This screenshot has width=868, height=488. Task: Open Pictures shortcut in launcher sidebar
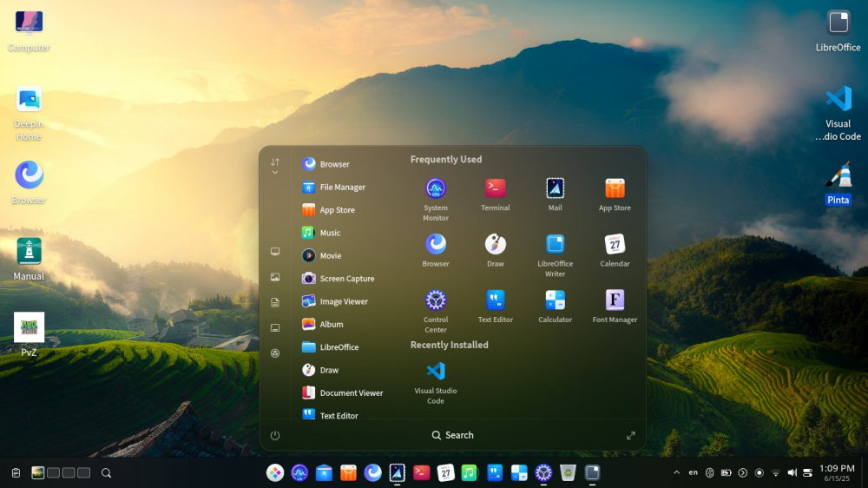(x=275, y=277)
